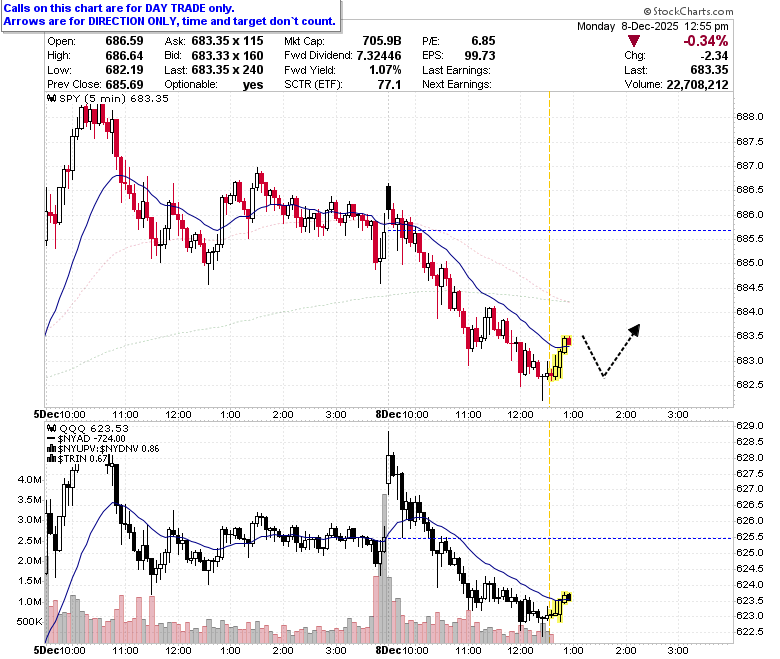Click the 682.5 price axis label
This screenshot has height=659, width=780.
click(x=750, y=385)
